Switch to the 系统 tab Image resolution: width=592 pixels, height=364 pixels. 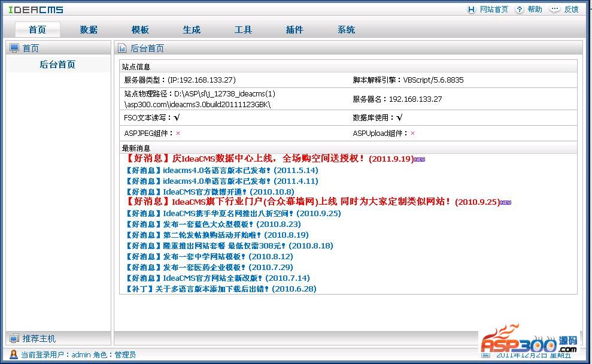click(x=346, y=29)
